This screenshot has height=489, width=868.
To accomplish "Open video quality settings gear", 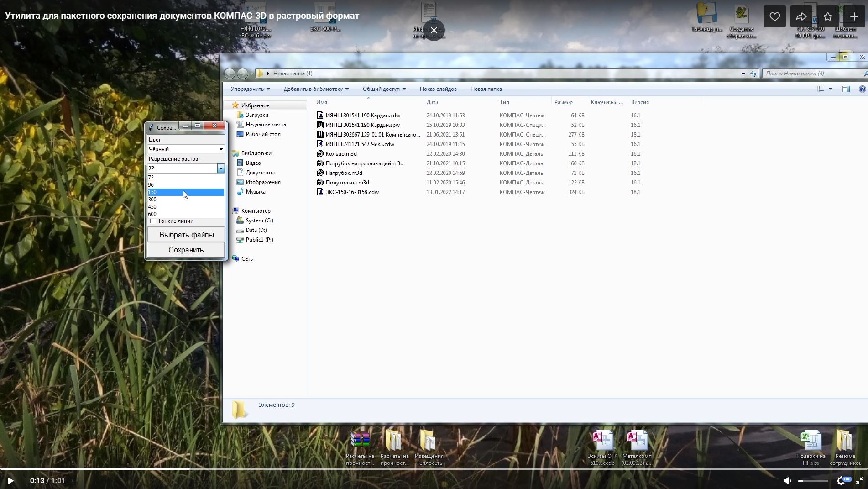I will click(x=841, y=480).
